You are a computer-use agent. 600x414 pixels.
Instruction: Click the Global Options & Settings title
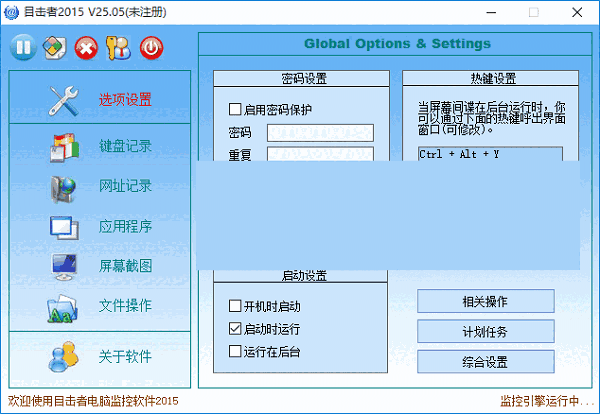397,44
